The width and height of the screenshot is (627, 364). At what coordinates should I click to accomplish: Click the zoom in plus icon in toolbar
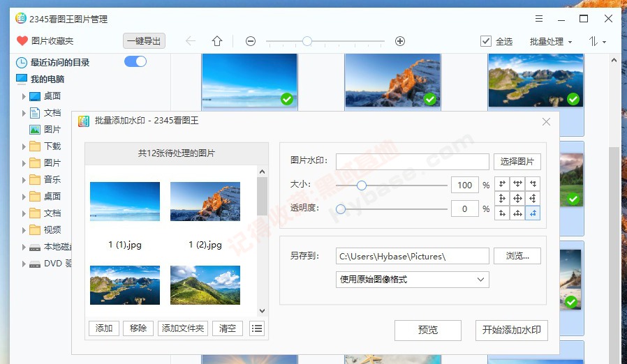point(400,41)
